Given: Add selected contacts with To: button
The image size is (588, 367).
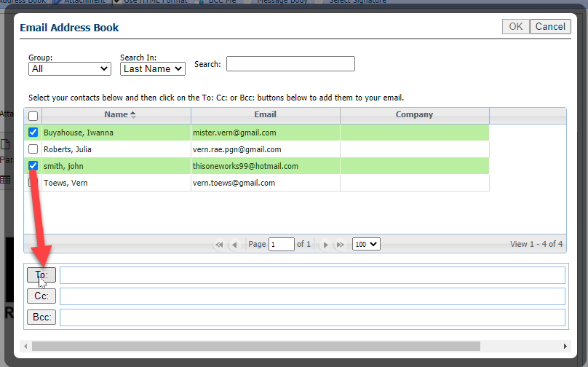Looking at the screenshot, I should [x=41, y=275].
